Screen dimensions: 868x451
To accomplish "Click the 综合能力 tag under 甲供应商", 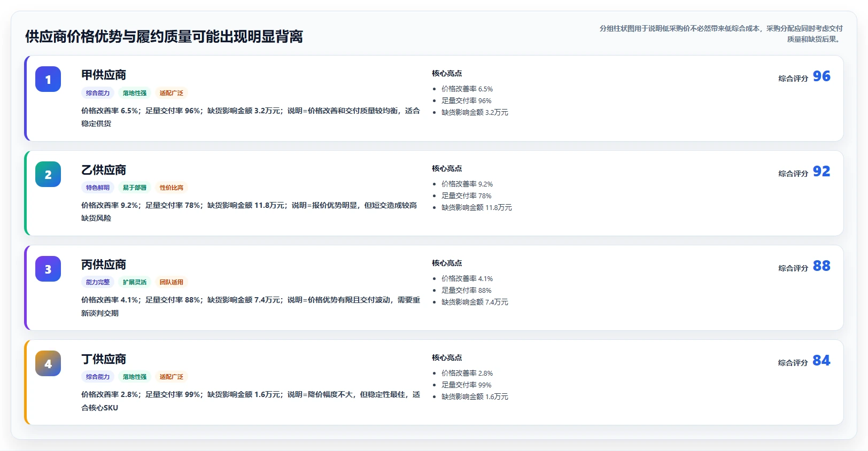I will coord(98,93).
